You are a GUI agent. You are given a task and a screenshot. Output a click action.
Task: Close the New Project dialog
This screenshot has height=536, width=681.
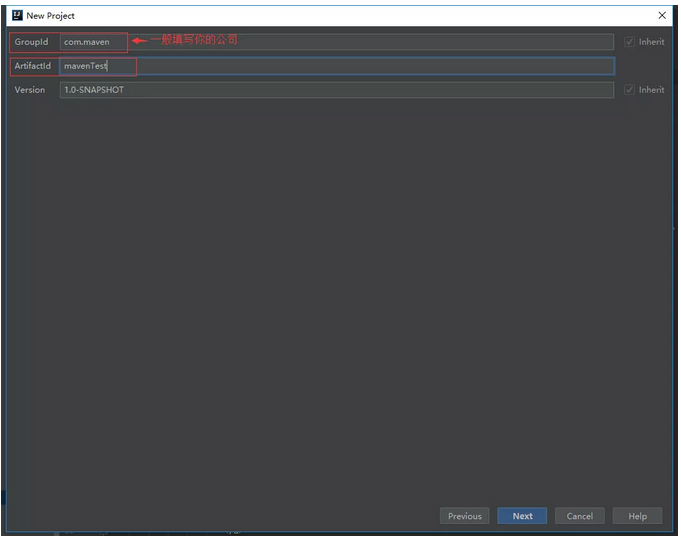pyautogui.click(x=662, y=16)
